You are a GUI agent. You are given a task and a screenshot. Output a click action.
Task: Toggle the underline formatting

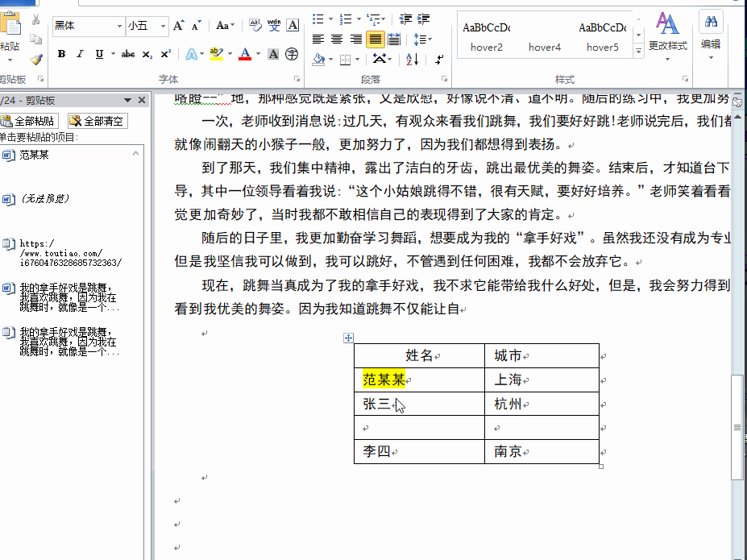click(x=98, y=54)
